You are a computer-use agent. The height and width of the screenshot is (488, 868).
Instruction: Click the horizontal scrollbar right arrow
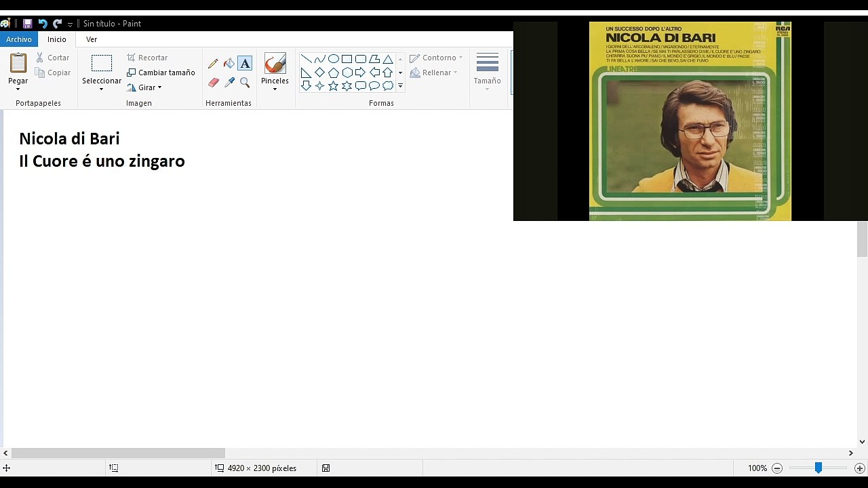pyautogui.click(x=851, y=453)
